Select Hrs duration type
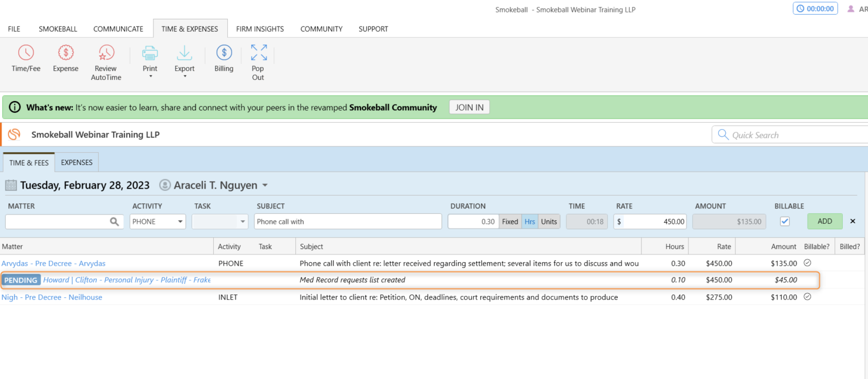The image size is (868, 379). (x=530, y=222)
